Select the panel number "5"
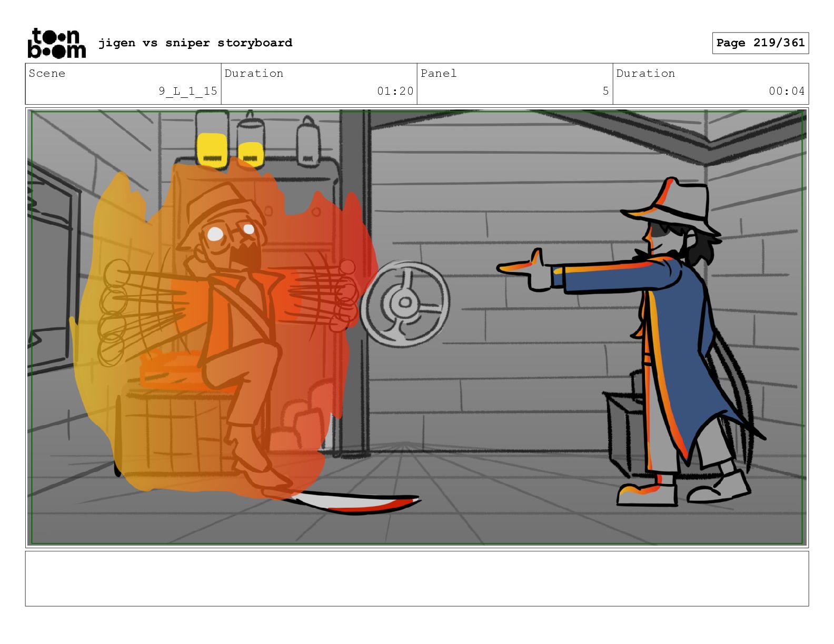 click(x=605, y=91)
